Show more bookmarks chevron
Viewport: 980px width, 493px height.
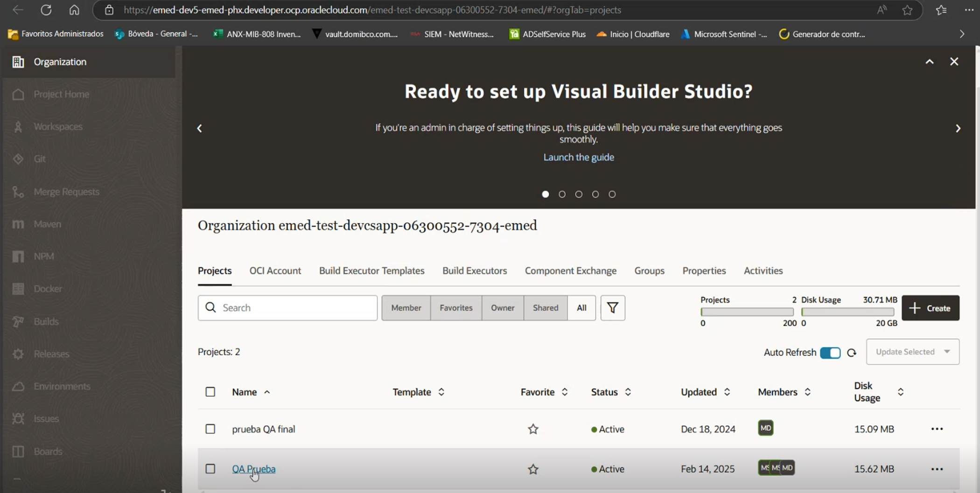point(962,34)
